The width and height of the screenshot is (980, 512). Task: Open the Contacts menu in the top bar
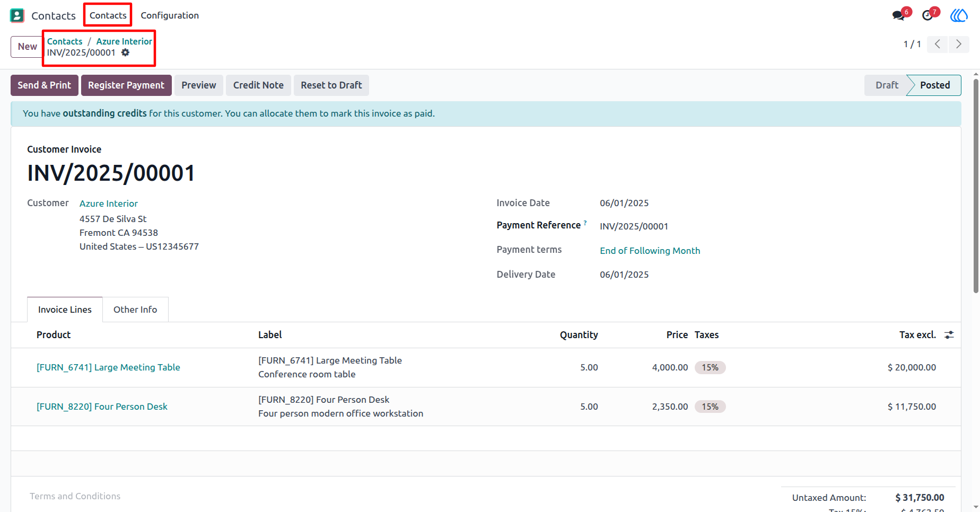(108, 15)
